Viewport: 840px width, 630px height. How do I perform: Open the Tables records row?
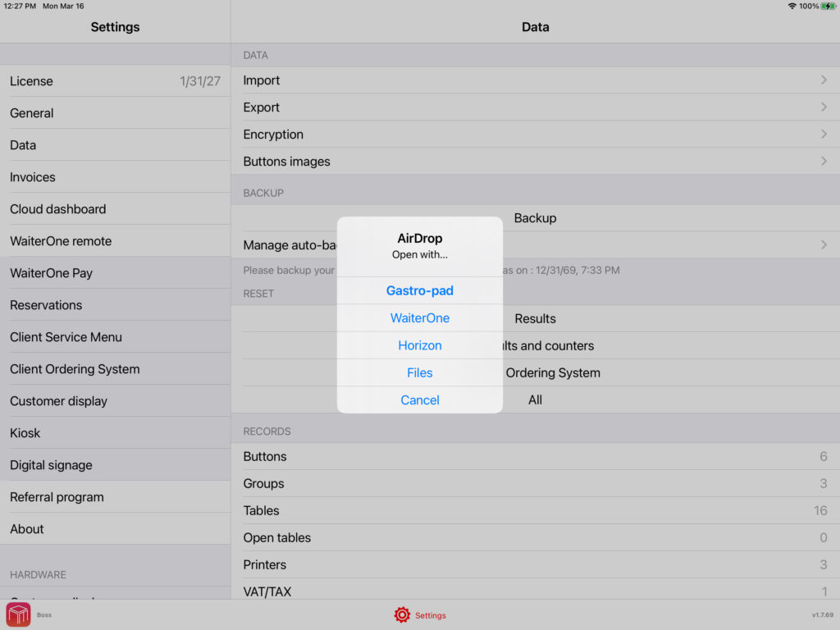[535, 510]
